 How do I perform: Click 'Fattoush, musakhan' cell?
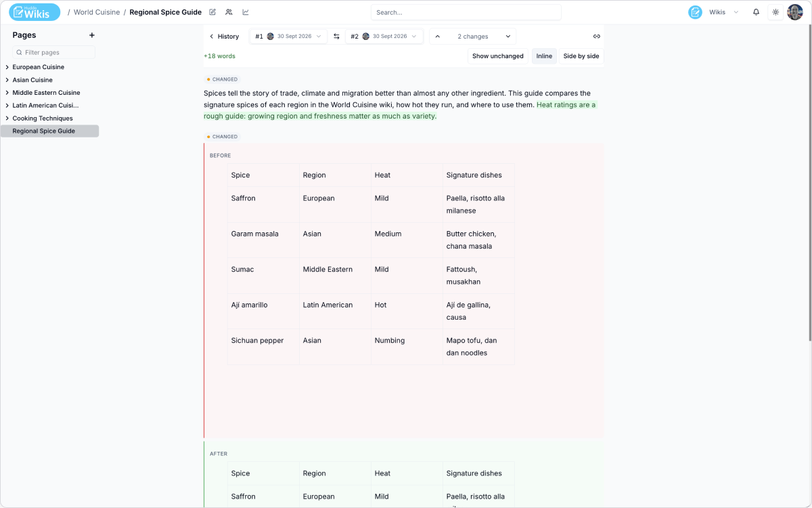478,276
